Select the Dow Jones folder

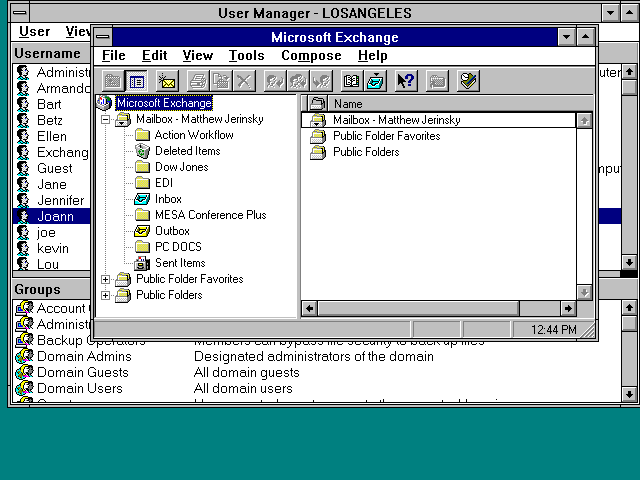182,167
